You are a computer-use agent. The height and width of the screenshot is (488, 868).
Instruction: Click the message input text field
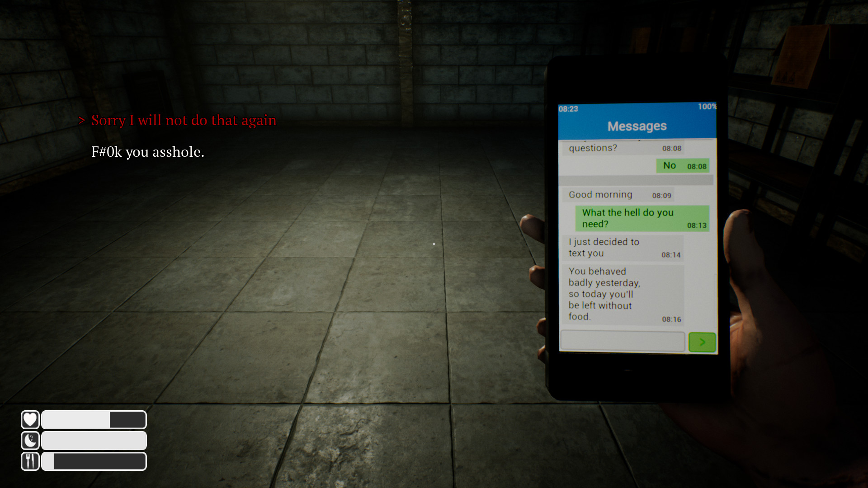click(x=623, y=342)
